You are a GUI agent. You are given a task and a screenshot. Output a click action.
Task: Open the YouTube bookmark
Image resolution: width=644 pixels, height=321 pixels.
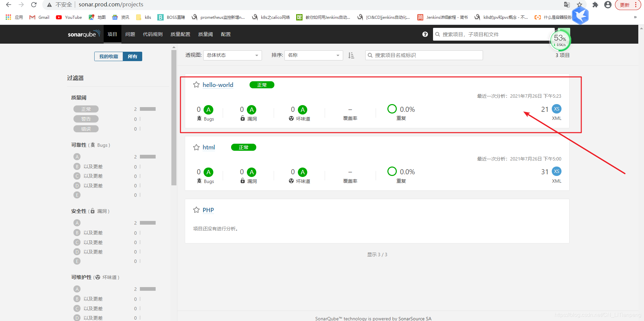tap(69, 17)
